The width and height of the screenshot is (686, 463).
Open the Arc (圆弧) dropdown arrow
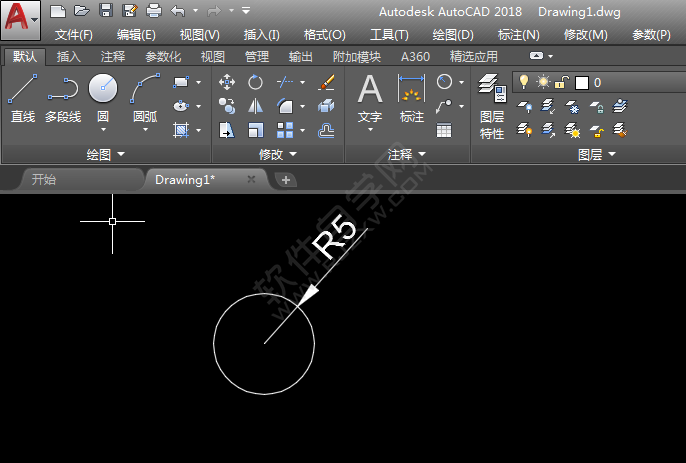145,130
